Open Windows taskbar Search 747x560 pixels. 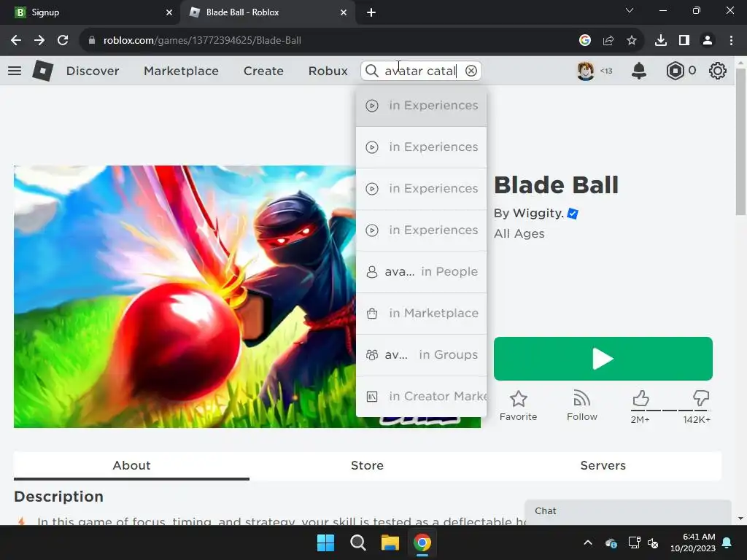357,542
